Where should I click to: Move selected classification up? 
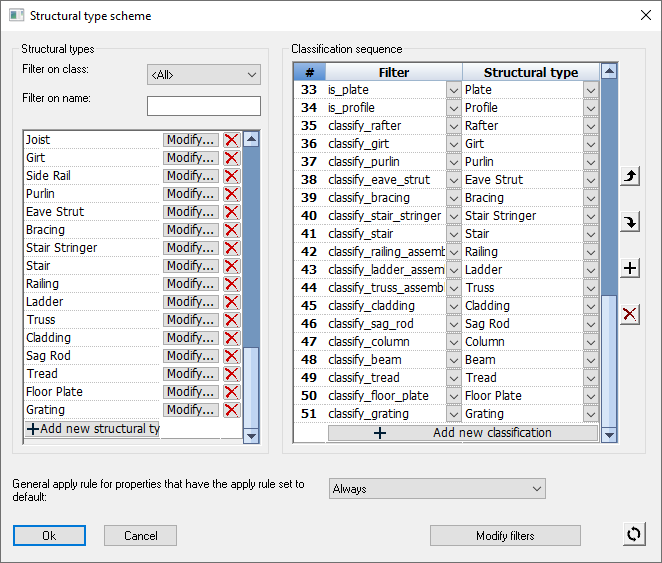(x=630, y=177)
